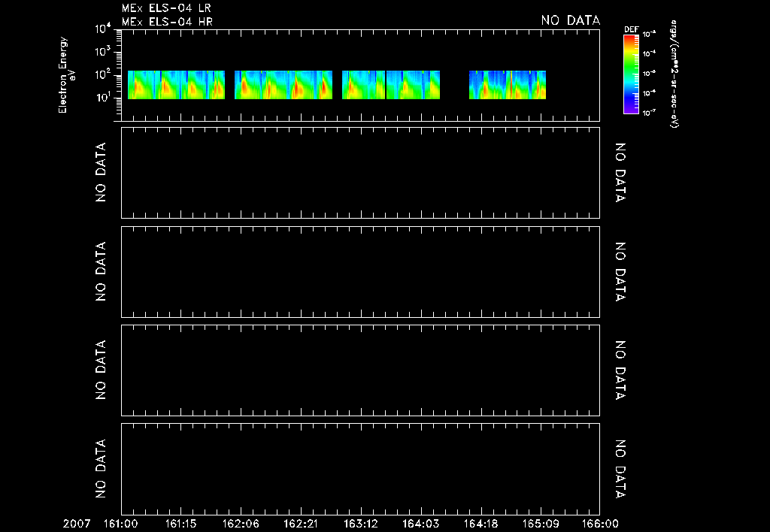Click the left NO DATA label of fourth panel
This screenshot has width=770, height=532.
(x=101, y=370)
